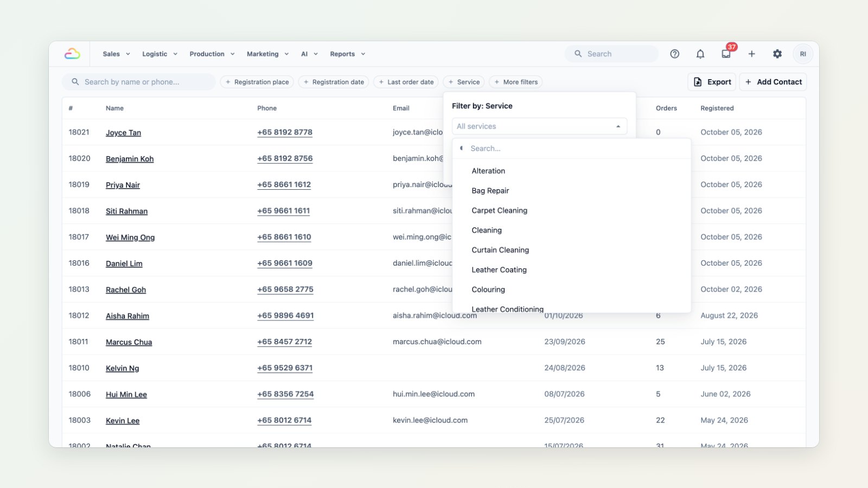
Task: Expand the Marketing menu
Action: 267,54
